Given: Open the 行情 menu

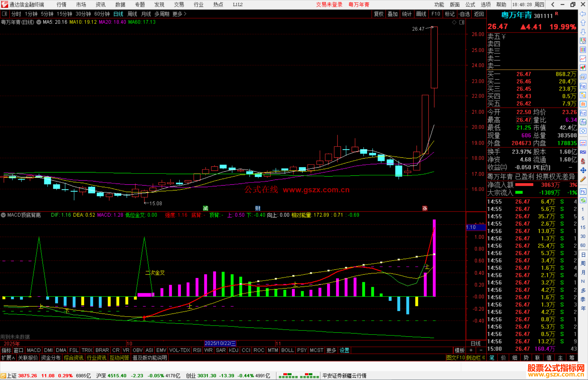Looking at the screenshot, I should click(x=62, y=5).
